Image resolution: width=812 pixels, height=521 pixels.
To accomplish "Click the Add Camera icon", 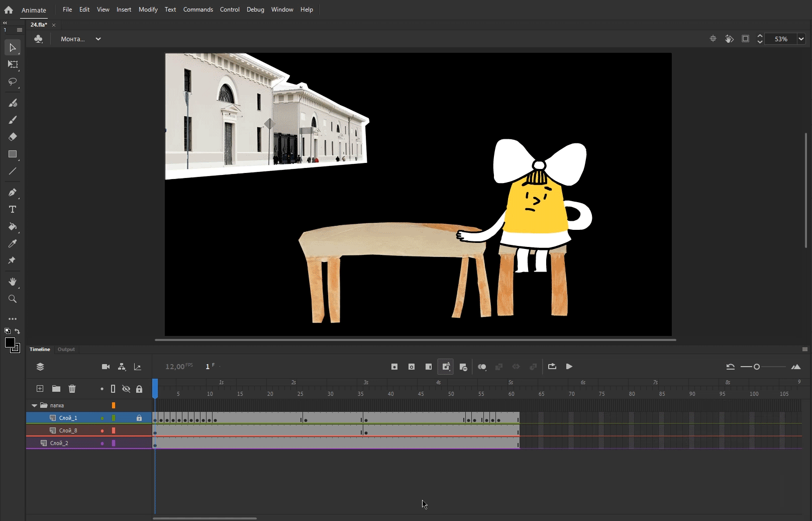I will click(x=106, y=367).
